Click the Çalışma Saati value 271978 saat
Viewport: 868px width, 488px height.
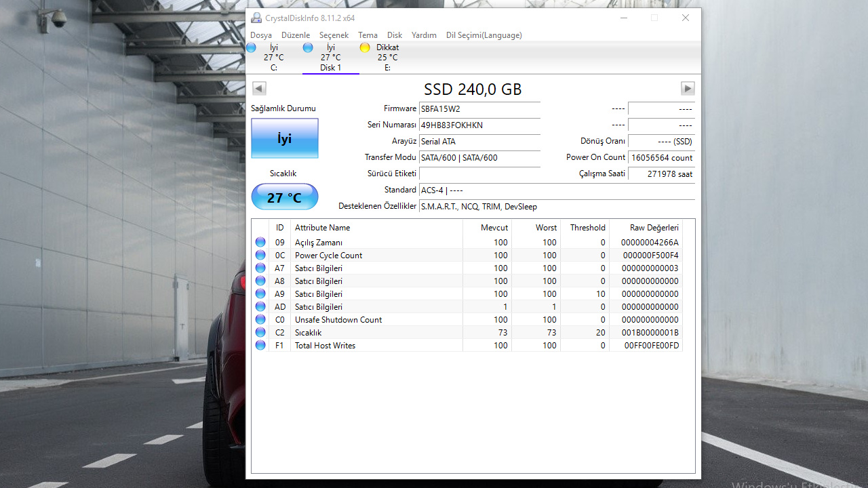tap(662, 174)
